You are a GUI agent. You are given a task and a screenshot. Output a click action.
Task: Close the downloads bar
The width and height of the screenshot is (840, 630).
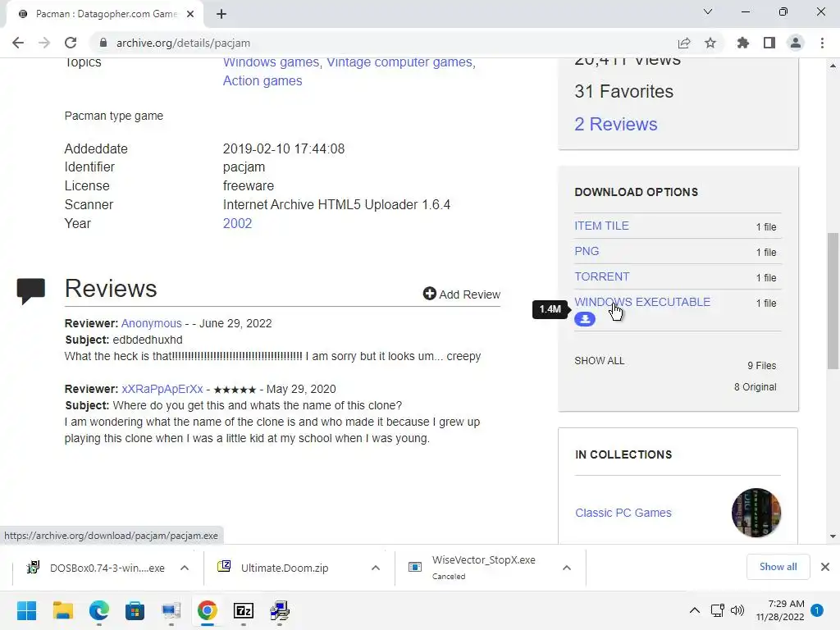tap(825, 567)
